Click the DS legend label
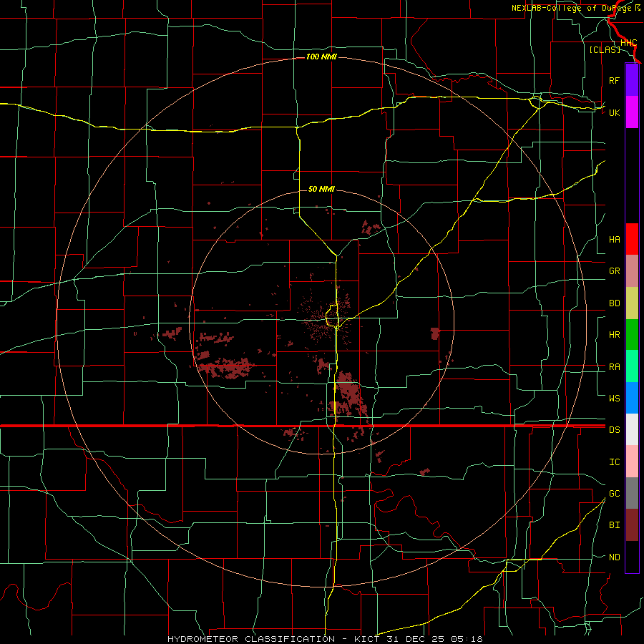Screen dimensions: 644x644 click(x=614, y=429)
